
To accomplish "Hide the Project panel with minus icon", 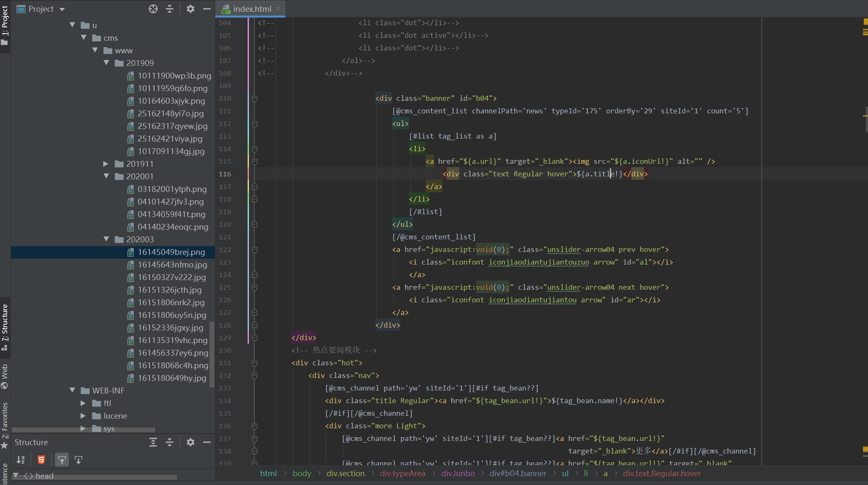I will tap(207, 9).
